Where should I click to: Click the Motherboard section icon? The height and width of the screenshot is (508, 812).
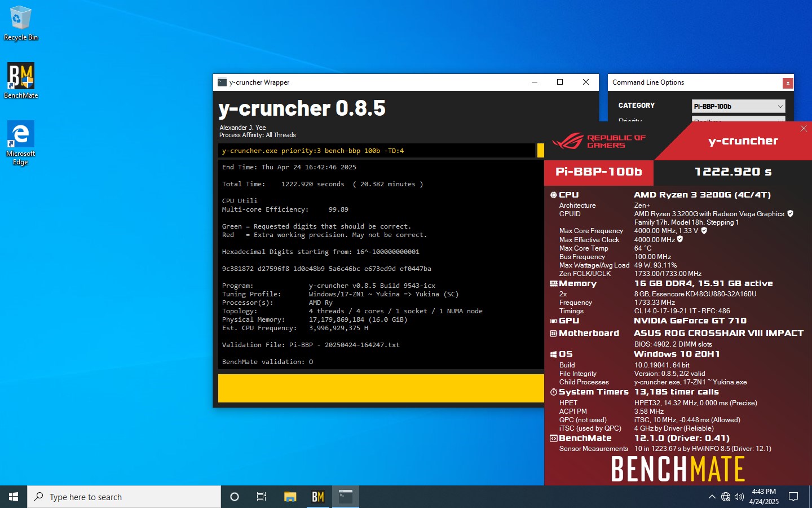553,334
